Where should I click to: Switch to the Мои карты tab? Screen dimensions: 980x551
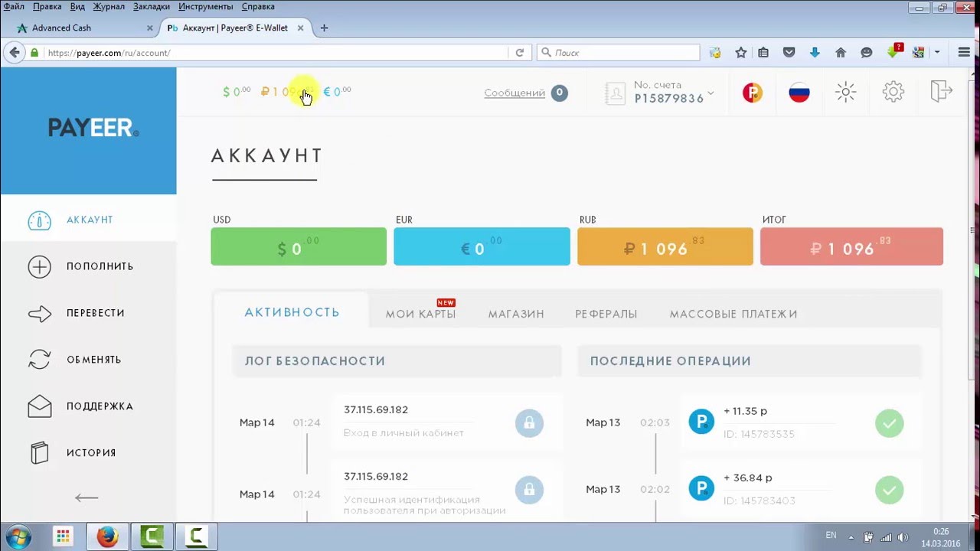(420, 314)
